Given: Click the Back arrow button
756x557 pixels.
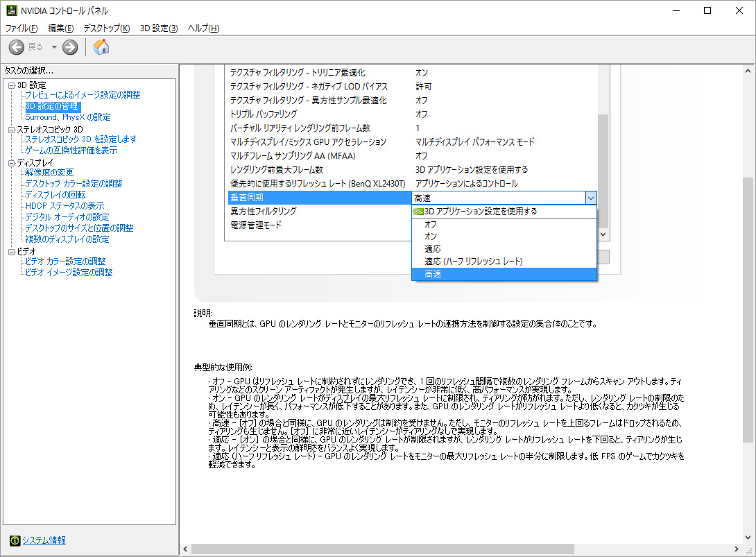Looking at the screenshot, I should coord(17,47).
